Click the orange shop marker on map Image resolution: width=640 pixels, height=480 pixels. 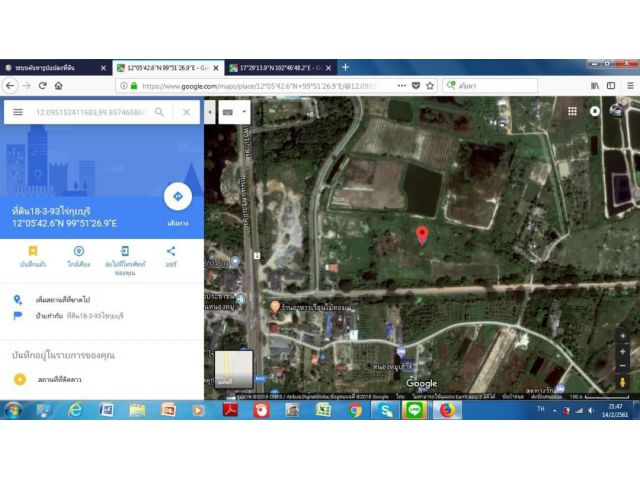275,306
